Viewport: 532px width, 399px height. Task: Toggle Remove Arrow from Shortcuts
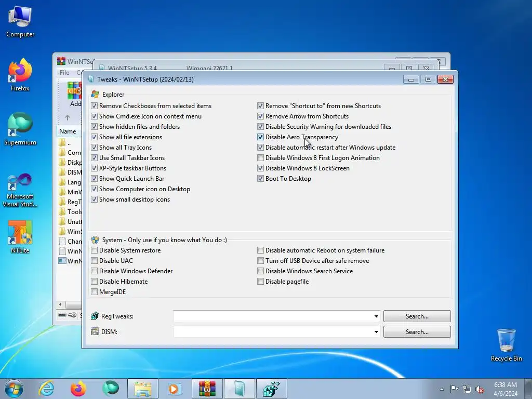click(x=261, y=116)
